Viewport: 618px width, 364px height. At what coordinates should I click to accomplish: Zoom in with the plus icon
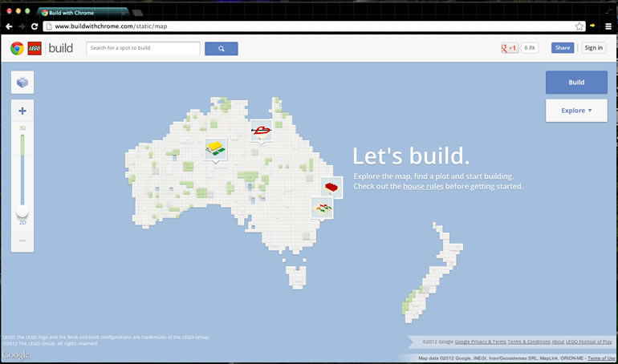click(22, 111)
